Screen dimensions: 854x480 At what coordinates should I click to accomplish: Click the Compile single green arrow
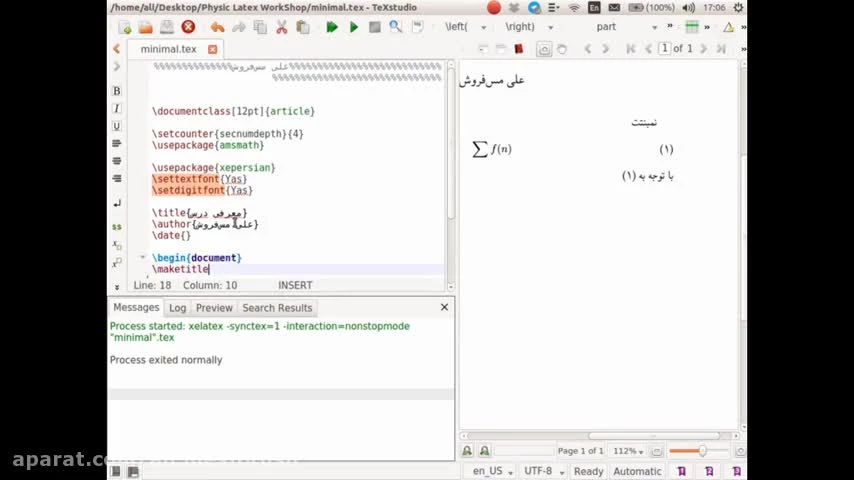tap(354, 27)
